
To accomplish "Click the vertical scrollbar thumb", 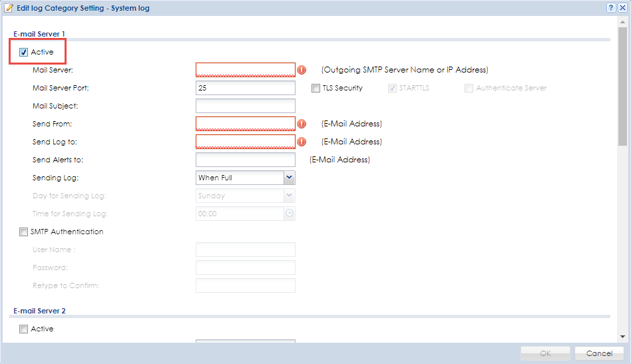I will pyautogui.click(x=622, y=87).
